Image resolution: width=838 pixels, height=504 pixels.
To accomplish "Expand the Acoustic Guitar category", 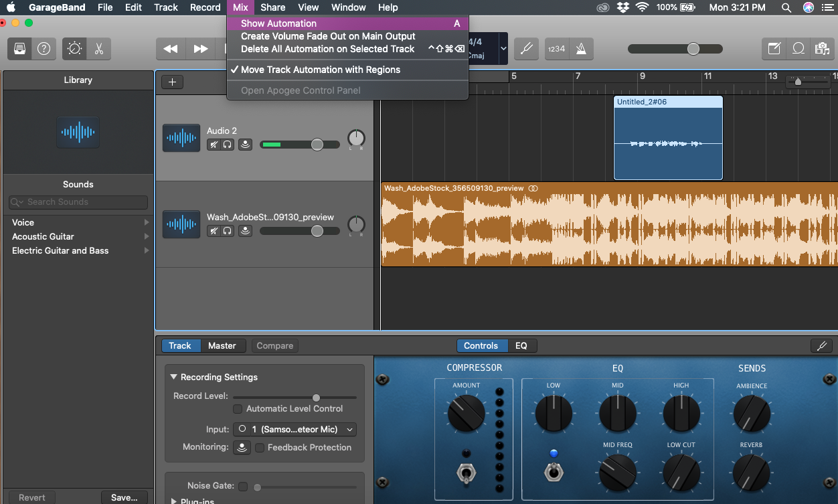I will point(147,236).
